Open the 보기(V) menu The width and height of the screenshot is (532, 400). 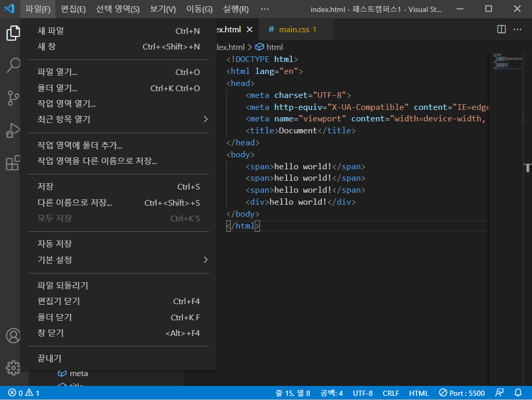(x=163, y=9)
